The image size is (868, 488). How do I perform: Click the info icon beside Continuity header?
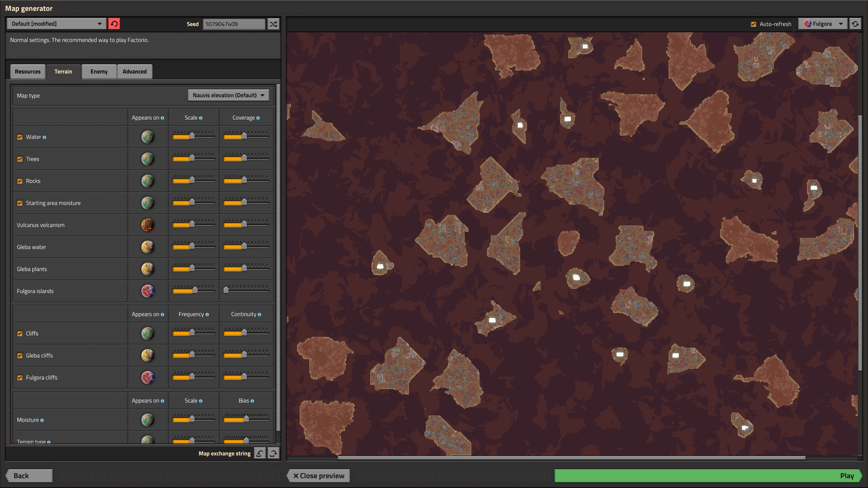point(259,314)
